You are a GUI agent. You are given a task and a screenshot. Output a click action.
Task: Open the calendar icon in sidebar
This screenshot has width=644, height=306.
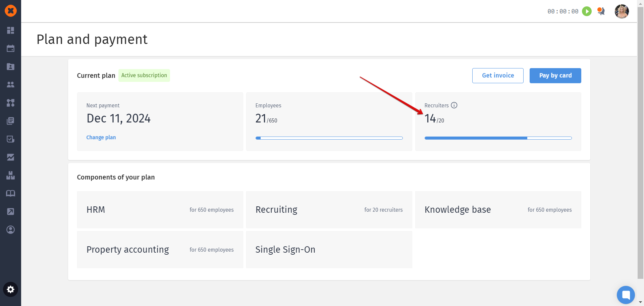[x=11, y=48]
